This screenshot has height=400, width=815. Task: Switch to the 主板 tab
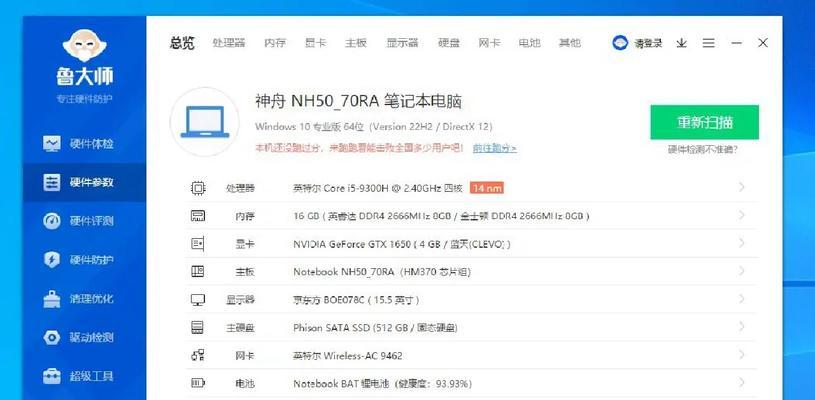tap(356, 43)
